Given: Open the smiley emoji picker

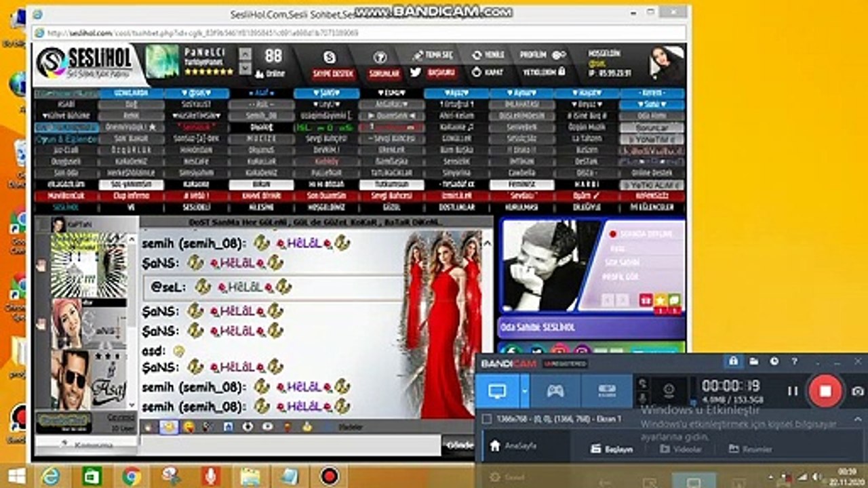Looking at the screenshot, I should pos(168,427).
